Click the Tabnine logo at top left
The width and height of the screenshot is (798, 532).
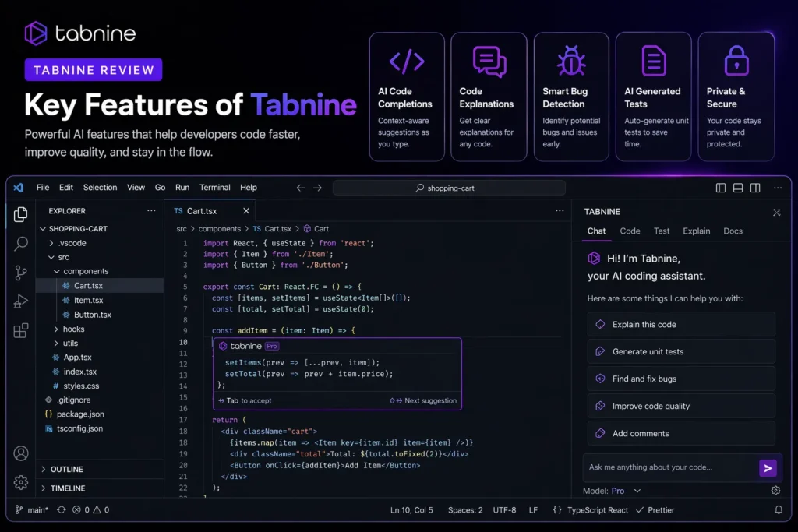(80, 33)
